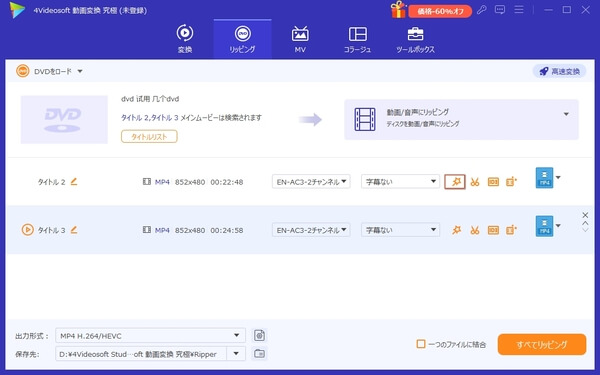
Task: Open the cut scissors tool for タイトル 2
Action: pyautogui.click(x=475, y=182)
